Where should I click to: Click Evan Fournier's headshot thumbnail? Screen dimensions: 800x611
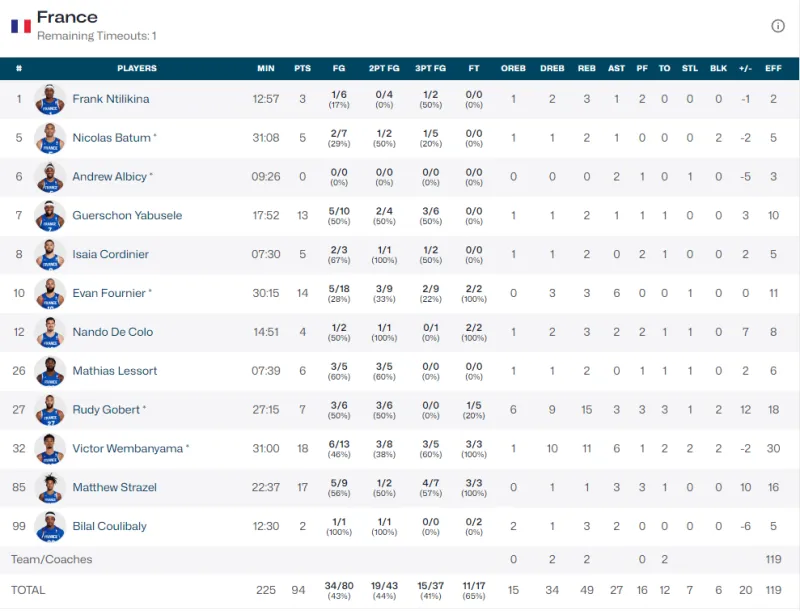[x=49, y=293]
